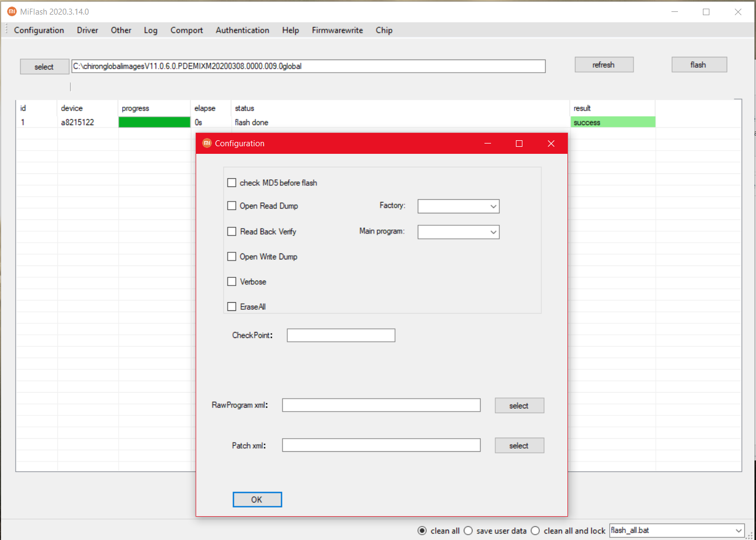Open the Authentication menu

[242, 30]
